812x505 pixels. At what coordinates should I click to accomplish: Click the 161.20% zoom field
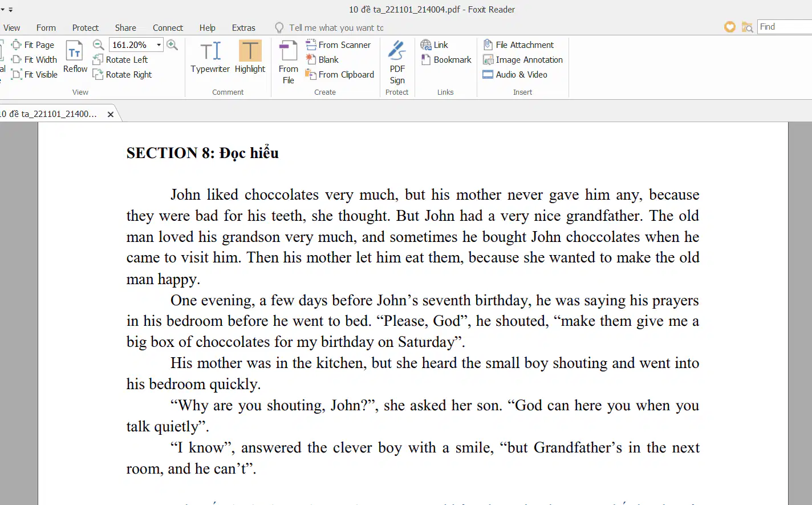131,45
